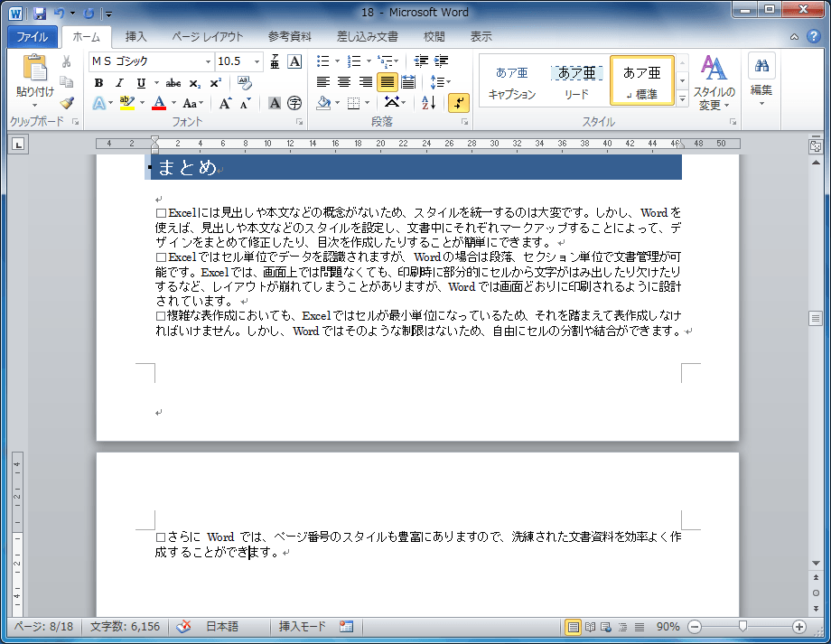
Task: Toggle superscript formatting
Action: 215,83
